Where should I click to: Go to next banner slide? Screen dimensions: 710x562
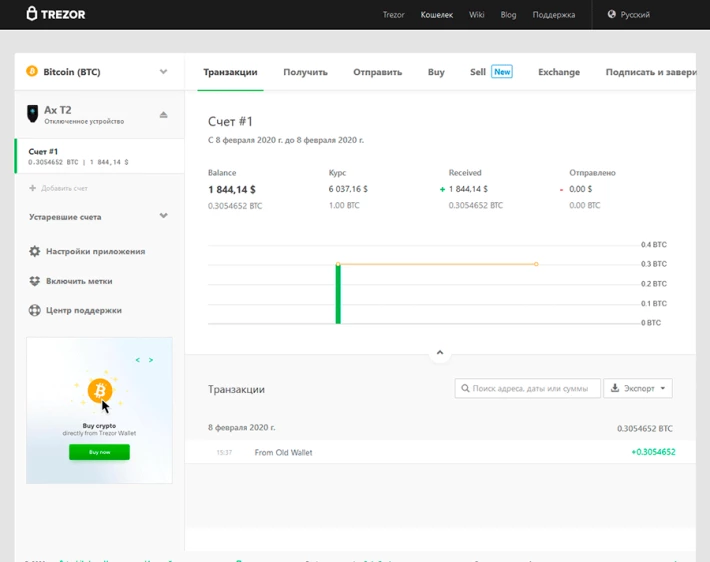pyautogui.click(x=151, y=360)
